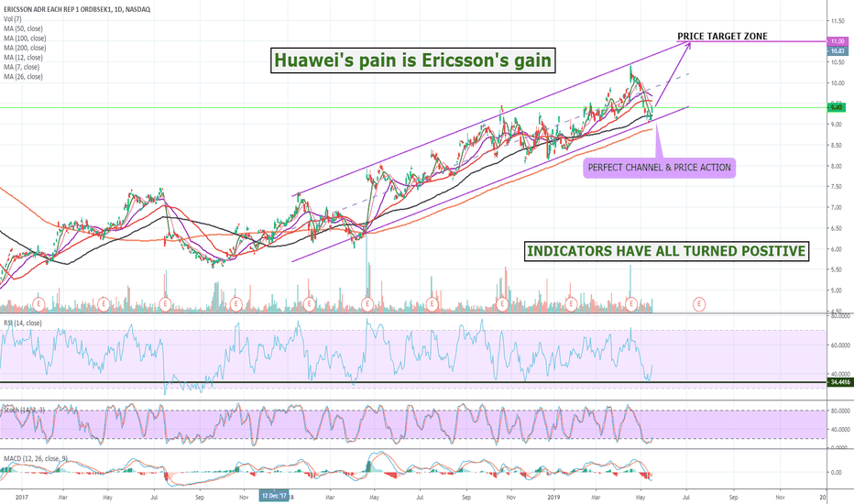Click the 2019 label on time axis
Screen dimensions: 854x504
click(x=553, y=497)
